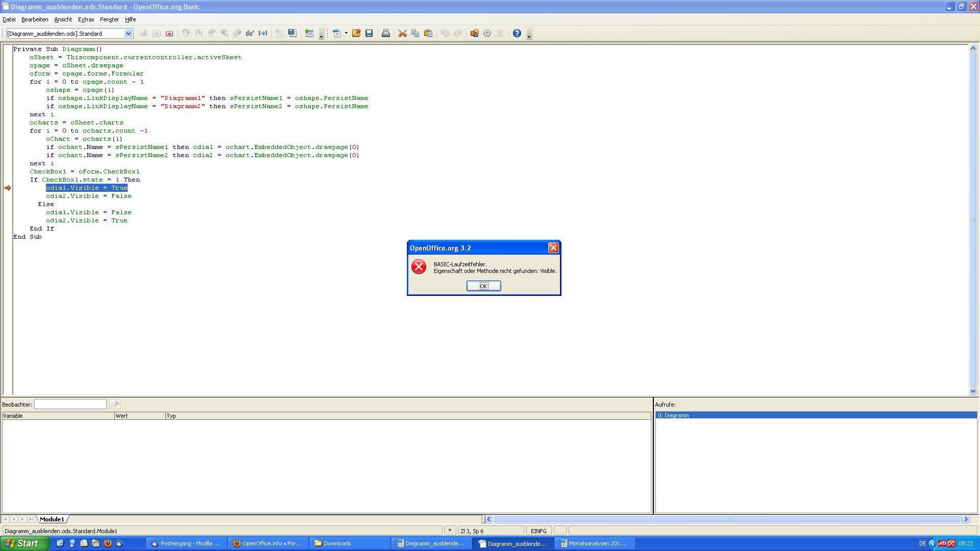The width and height of the screenshot is (980, 551).
Task: Open help via question mark icon
Action: click(x=517, y=34)
